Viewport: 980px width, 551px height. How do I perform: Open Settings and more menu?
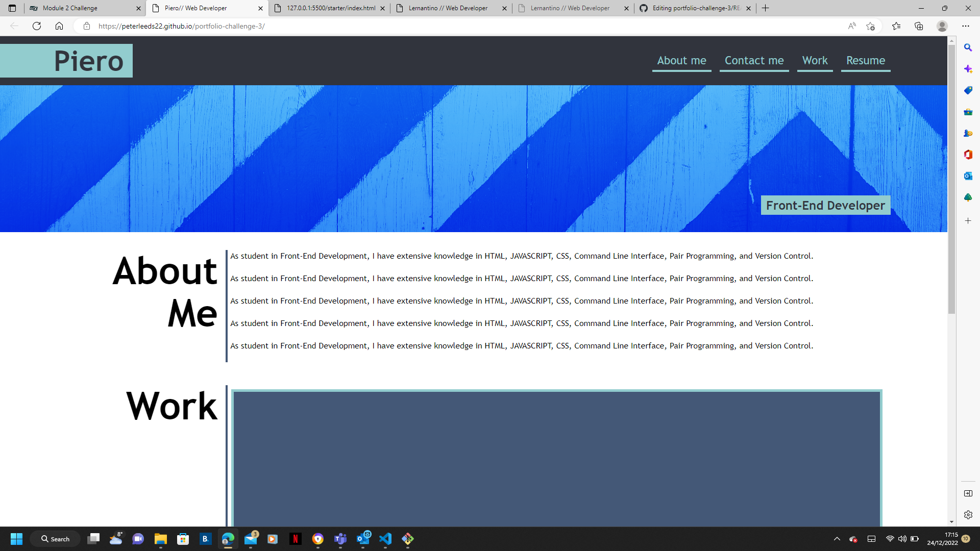[966, 26]
